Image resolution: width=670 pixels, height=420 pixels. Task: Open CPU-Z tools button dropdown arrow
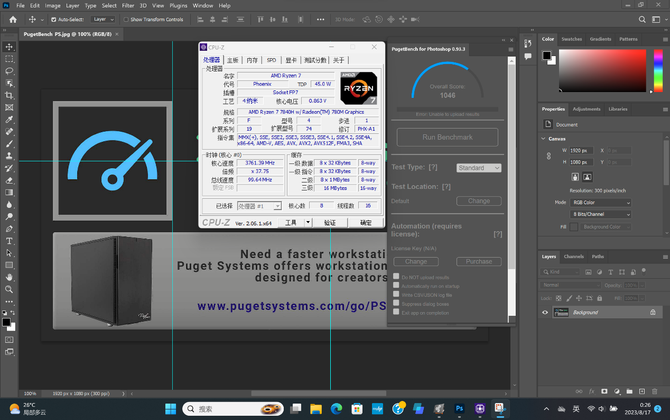click(308, 223)
